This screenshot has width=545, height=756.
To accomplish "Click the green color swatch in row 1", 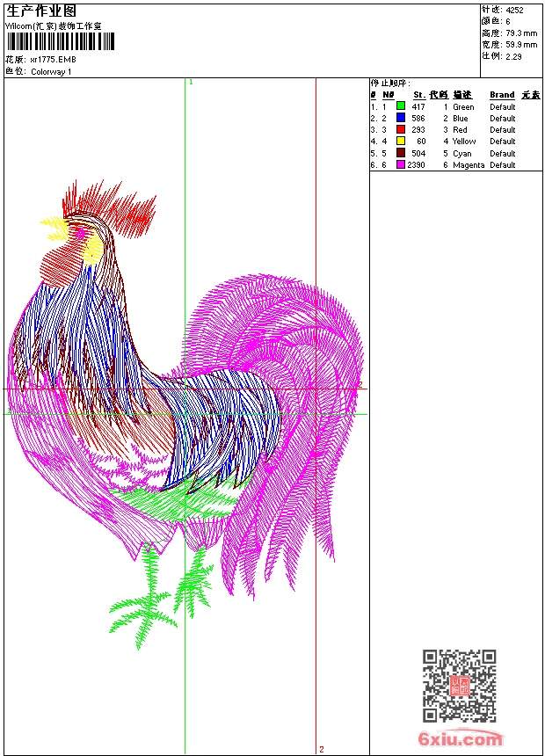I will [400, 105].
